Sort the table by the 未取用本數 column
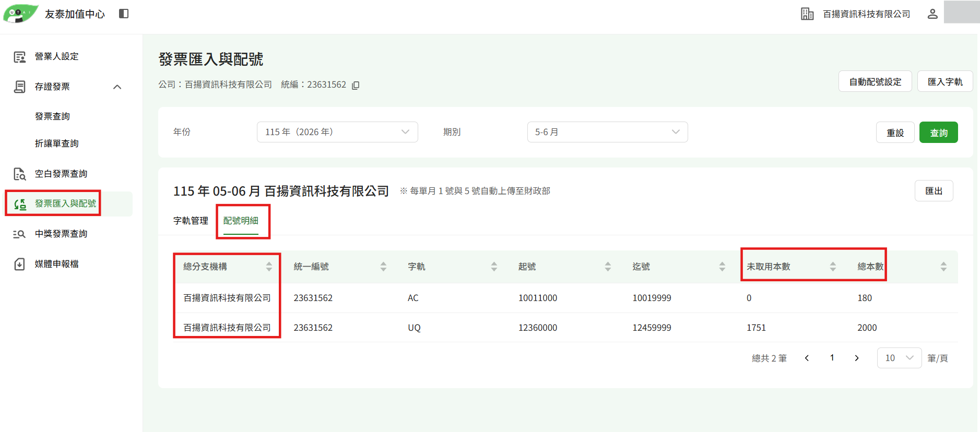Image resolution: width=980 pixels, height=432 pixels. [x=833, y=267]
